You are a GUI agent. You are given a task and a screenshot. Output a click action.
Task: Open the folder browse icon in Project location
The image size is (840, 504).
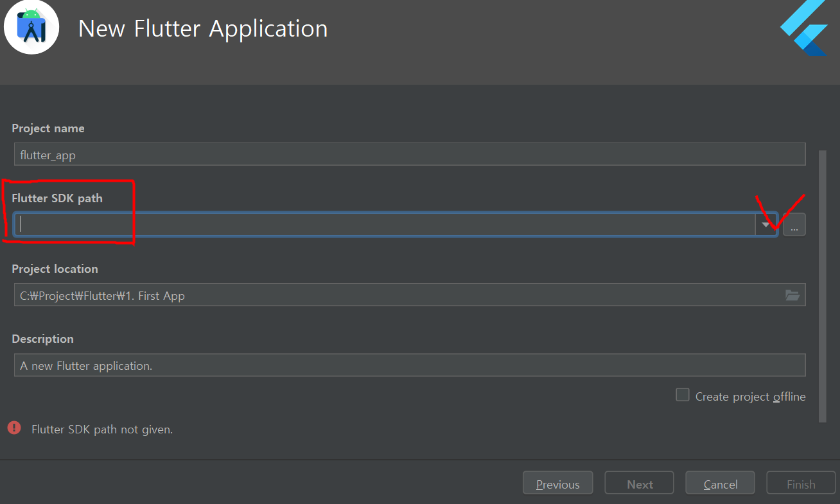[x=792, y=295]
